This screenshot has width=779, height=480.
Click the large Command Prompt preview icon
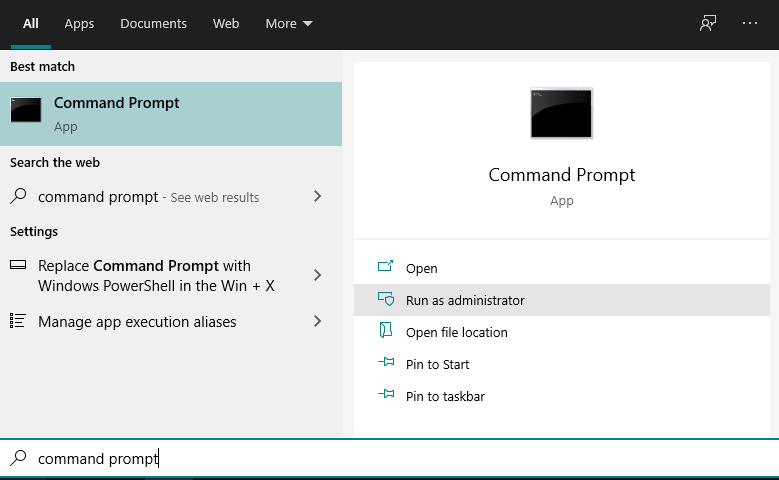pos(561,113)
